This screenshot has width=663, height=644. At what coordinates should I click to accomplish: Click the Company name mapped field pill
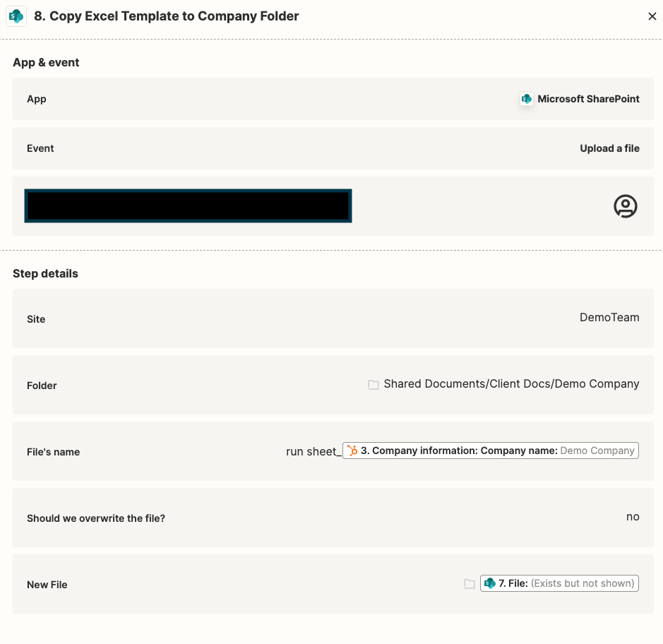coord(491,451)
